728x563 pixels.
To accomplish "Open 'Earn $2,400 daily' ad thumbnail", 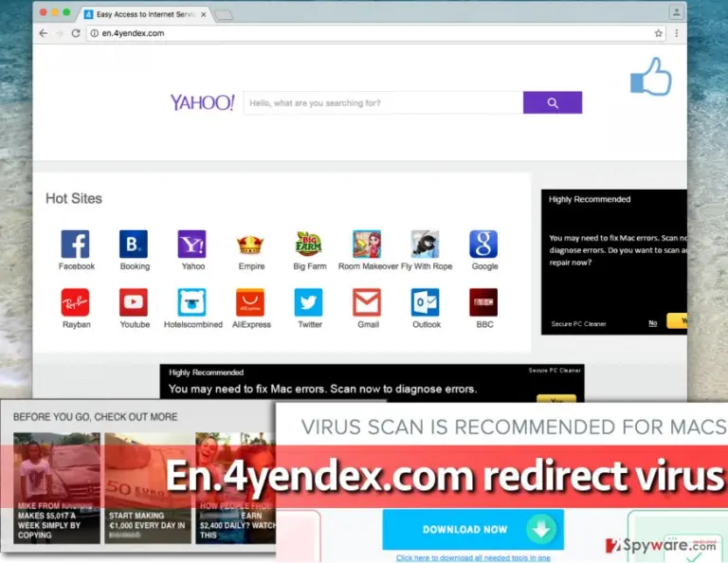I will 235,488.
